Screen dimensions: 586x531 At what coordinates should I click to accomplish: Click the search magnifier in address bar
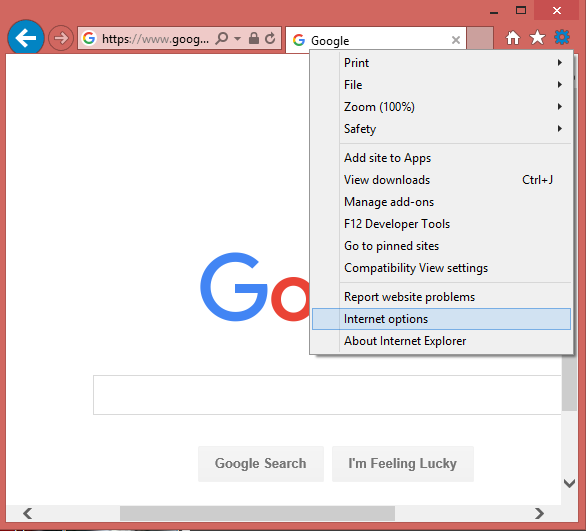222,38
